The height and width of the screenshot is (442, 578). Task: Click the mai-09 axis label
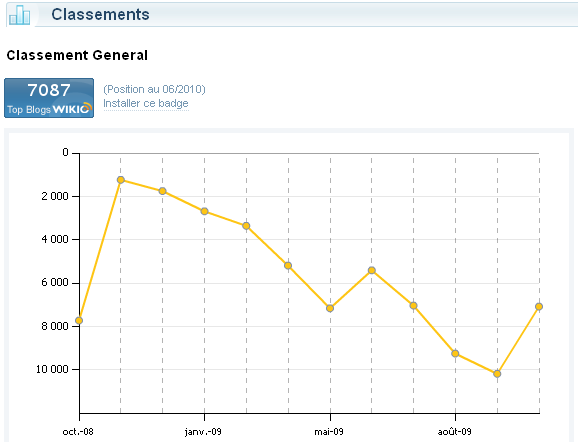click(x=329, y=432)
